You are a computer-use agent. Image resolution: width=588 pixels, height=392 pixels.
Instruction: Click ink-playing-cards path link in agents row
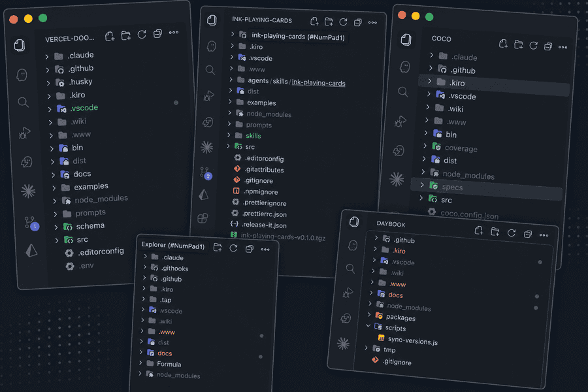click(318, 83)
